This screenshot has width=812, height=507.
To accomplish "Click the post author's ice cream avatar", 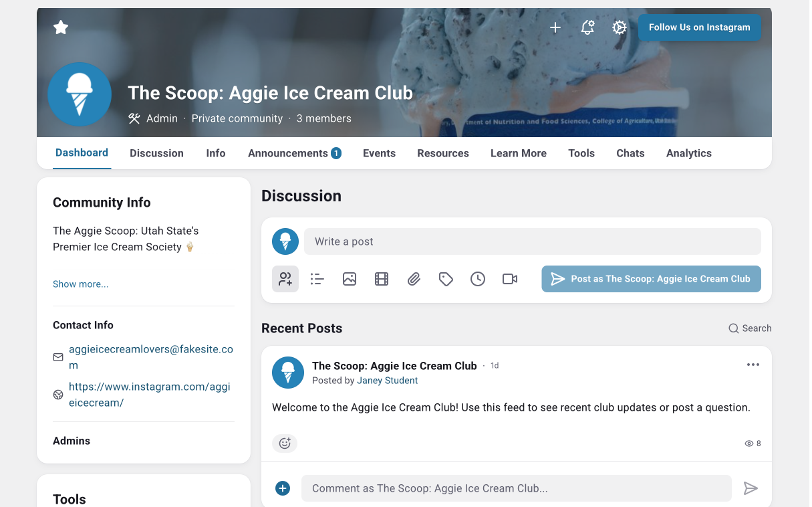I will point(288,373).
